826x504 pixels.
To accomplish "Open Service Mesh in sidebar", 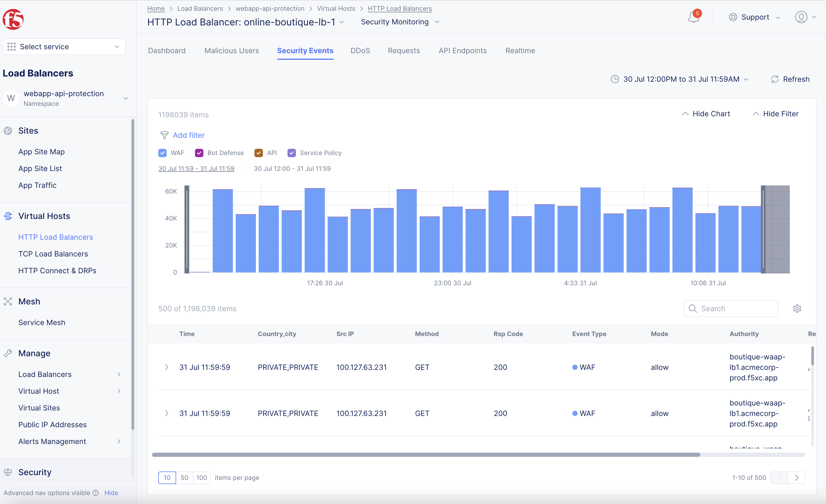I will click(x=42, y=323).
